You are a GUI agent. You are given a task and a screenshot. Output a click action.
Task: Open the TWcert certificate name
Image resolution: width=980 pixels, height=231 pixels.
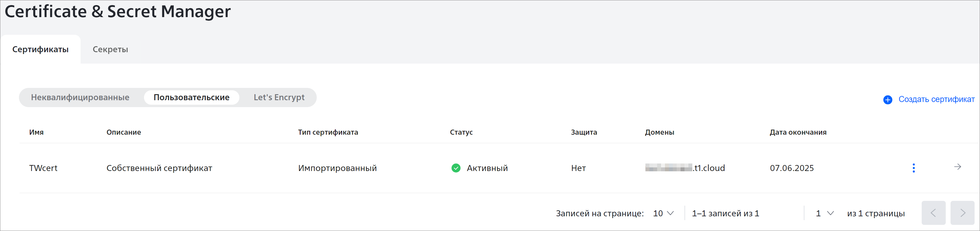click(x=43, y=168)
